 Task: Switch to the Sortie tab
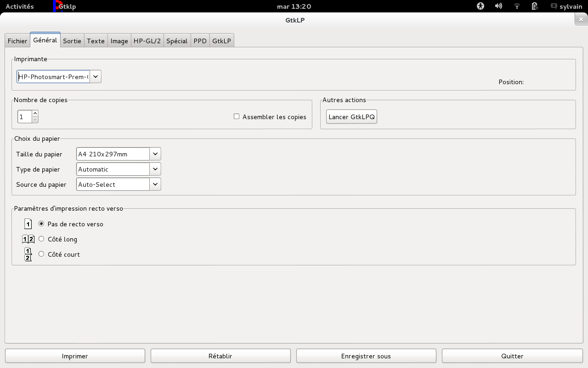click(x=72, y=41)
